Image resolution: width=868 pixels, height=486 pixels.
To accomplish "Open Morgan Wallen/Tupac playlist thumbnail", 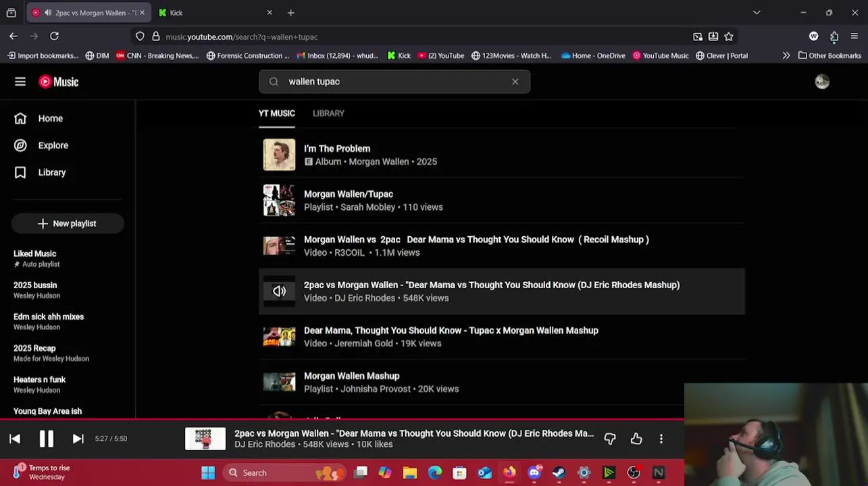I will 279,200.
